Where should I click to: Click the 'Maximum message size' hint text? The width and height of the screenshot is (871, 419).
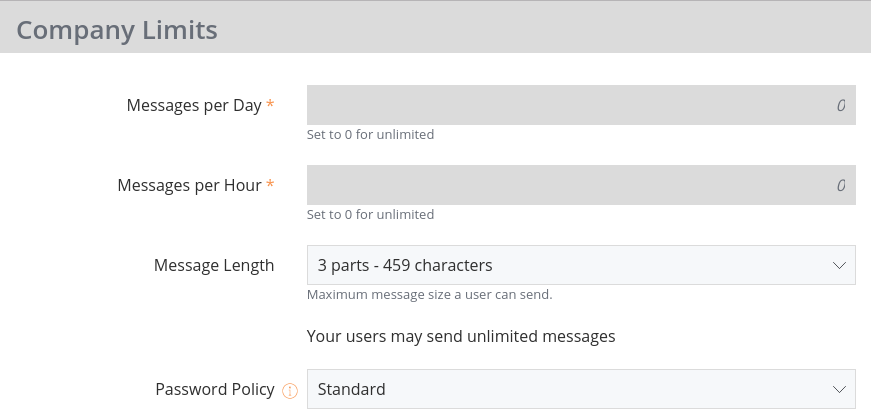[x=429, y=295]
